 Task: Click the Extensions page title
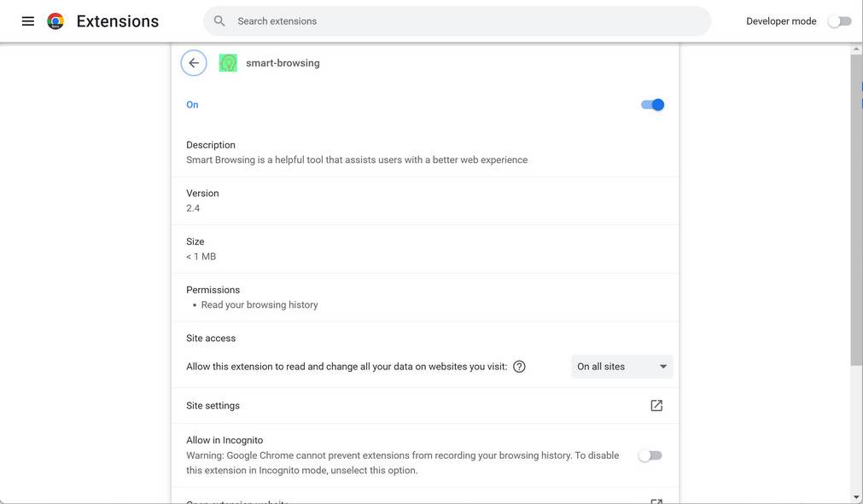pyautogui.click(x=118, y=21)
